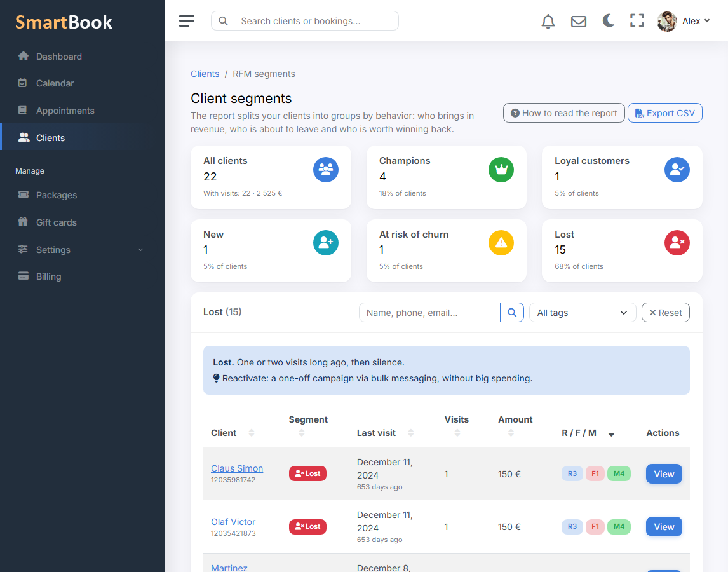Viewport: 728px width, 572px height.
Task: Sort table by Last visit column
Action: click(x=411, y=433)
